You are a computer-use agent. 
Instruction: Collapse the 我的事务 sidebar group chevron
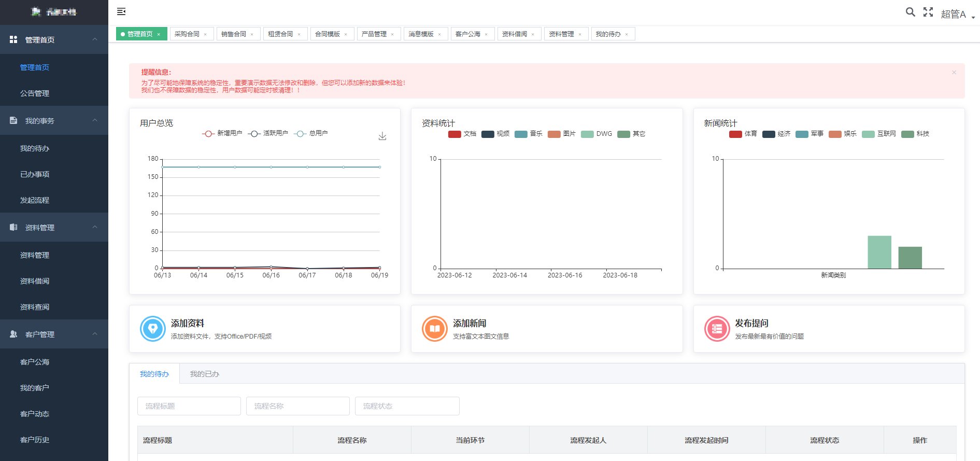pos(95,120)
